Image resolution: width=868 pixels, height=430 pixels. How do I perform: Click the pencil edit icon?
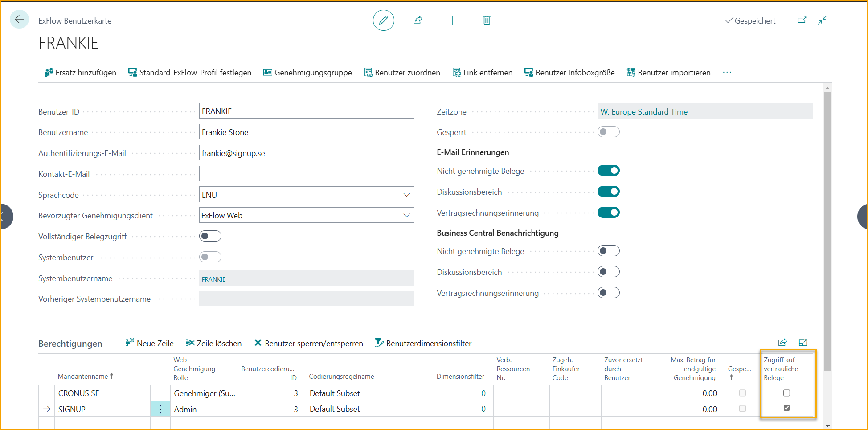point(383,20)
